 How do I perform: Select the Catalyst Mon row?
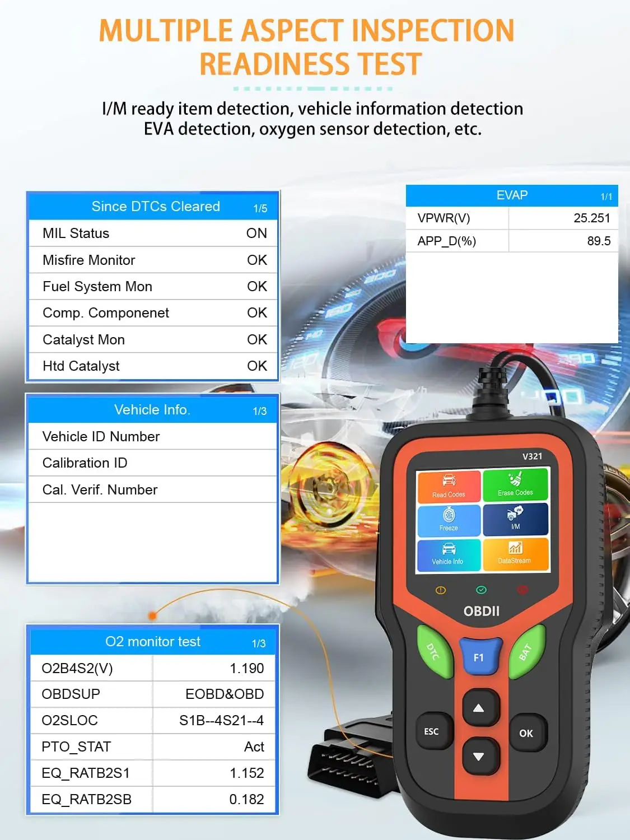pos(153,339)
